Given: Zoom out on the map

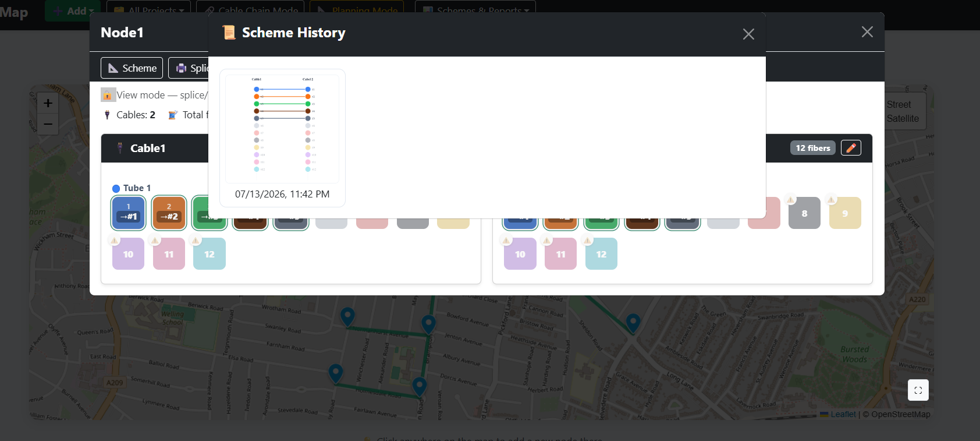Looking at the screenshot, I should click(x=48, y=124).
